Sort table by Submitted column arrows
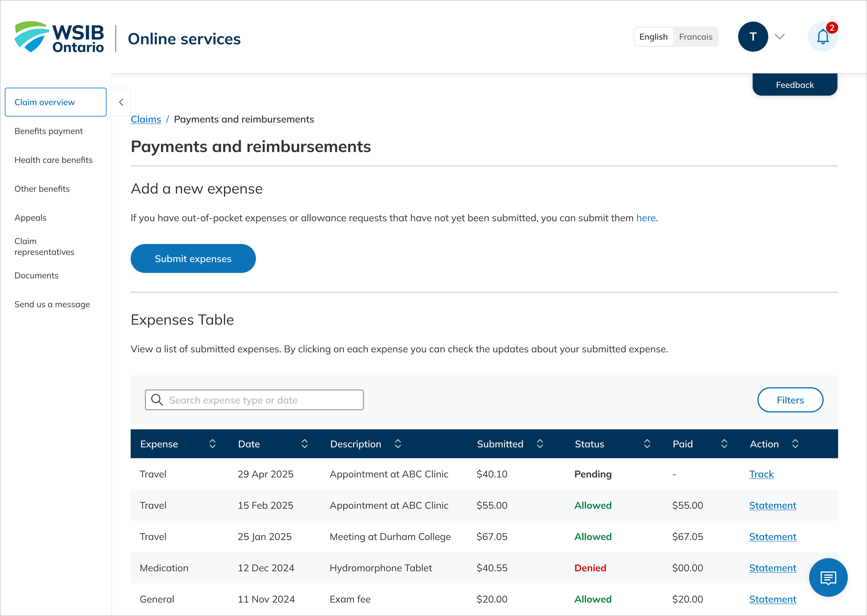 [x=540, y=444]
